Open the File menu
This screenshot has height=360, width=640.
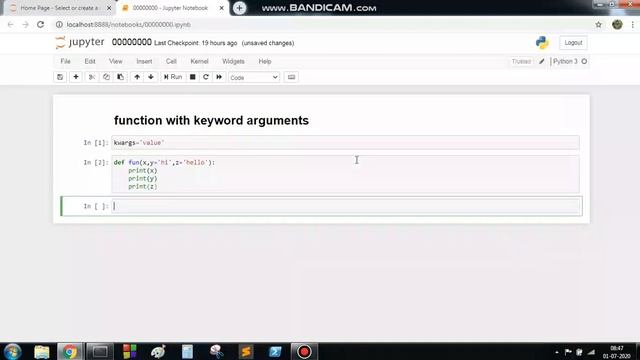pyautogui.click(x=65, y=61)
